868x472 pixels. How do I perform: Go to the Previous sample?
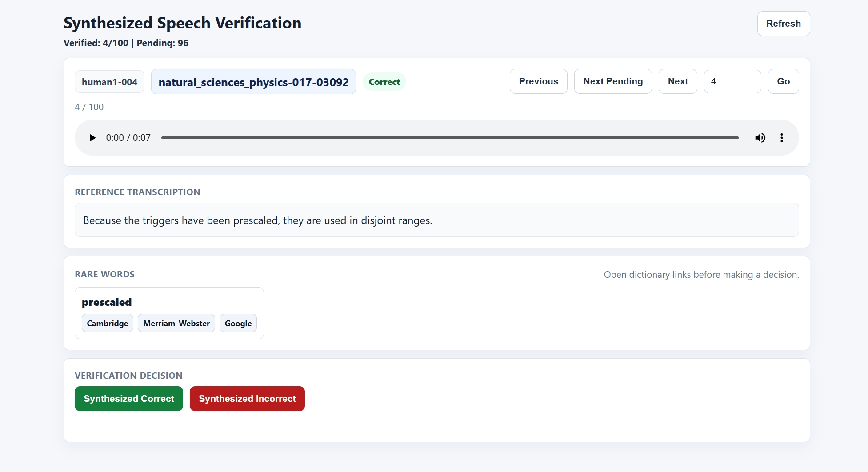click(x=539, y=81)
